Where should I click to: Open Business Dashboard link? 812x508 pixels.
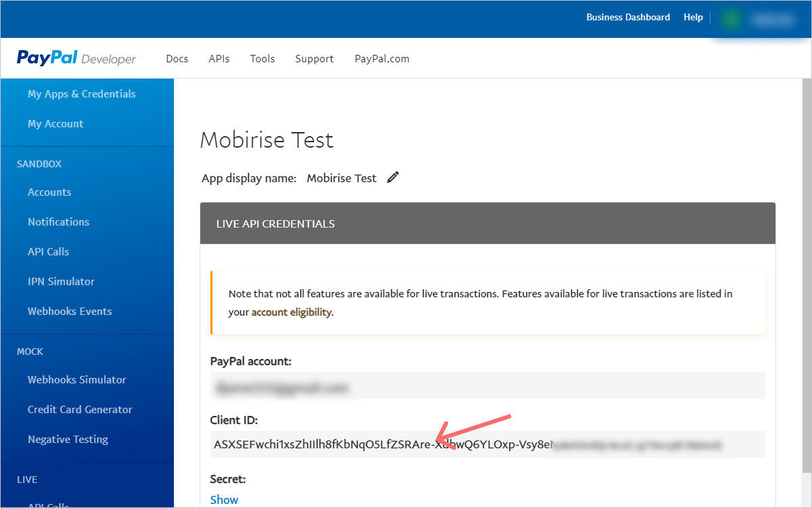pyautogui.click(x=628, y=18)
